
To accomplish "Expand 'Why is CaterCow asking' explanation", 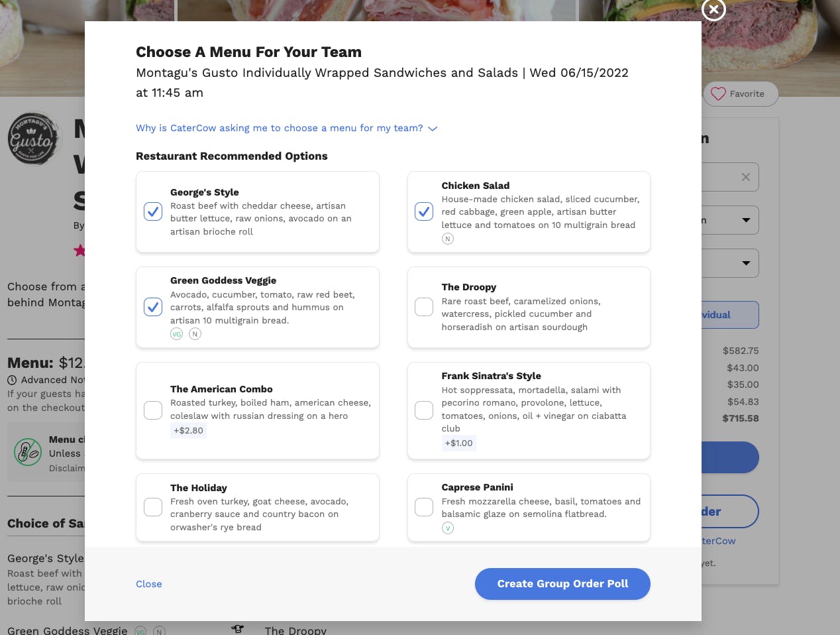I will coord(286,128).
